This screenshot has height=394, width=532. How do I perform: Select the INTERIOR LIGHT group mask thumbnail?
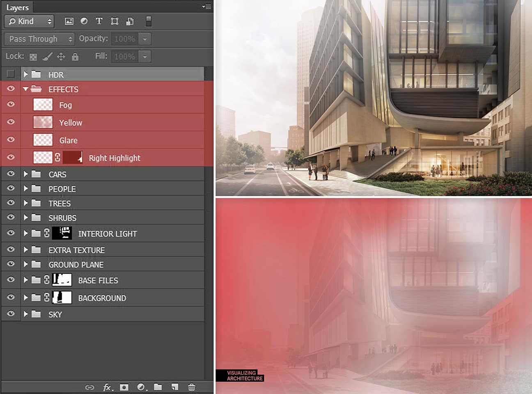(x=62, y=233)
